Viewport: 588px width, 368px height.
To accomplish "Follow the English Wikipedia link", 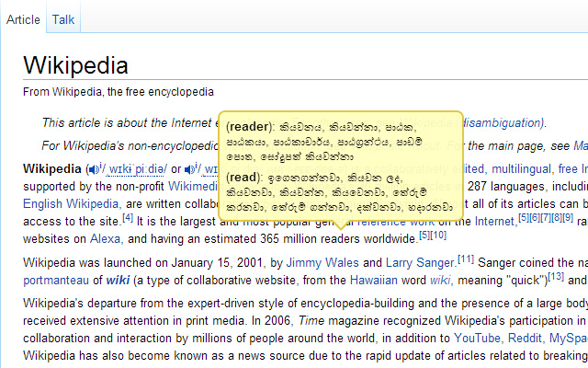I will [71, 204].
